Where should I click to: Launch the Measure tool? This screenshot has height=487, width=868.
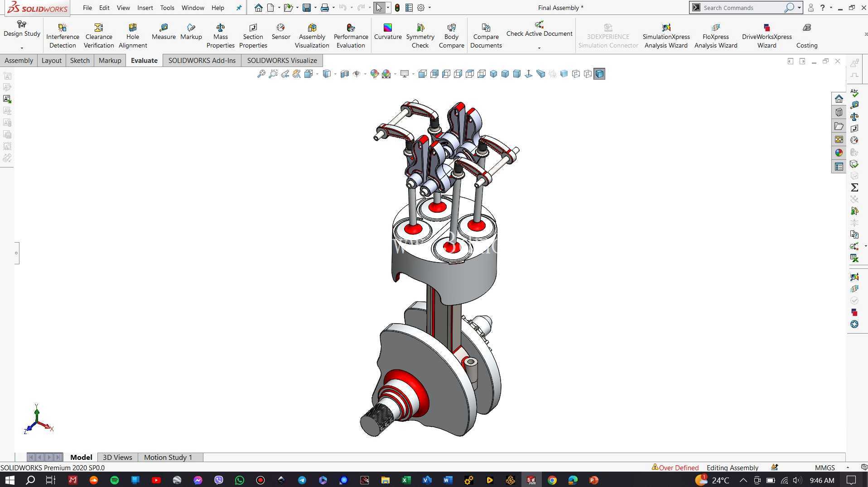[164, 32]
